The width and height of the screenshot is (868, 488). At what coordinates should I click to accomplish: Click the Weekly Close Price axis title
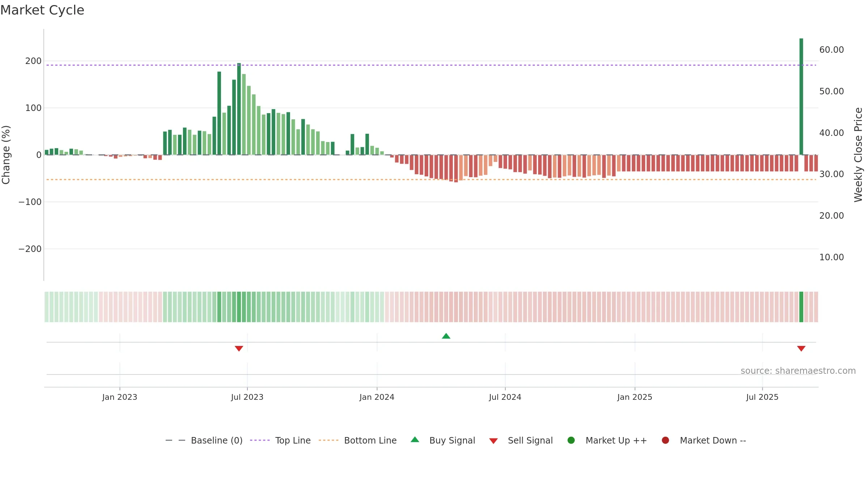tap(858, 155)
